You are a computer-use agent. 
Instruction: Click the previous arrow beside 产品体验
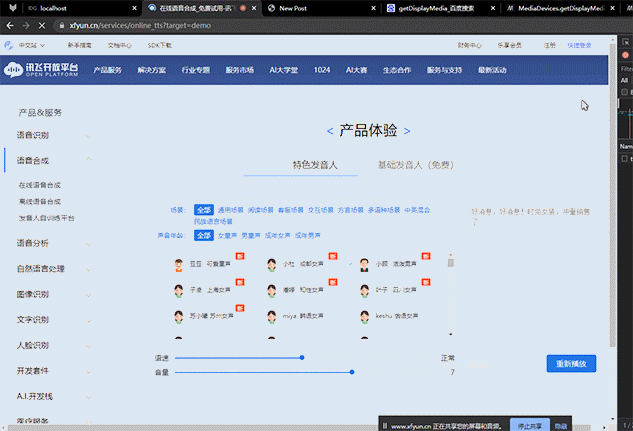coord(330,131)
